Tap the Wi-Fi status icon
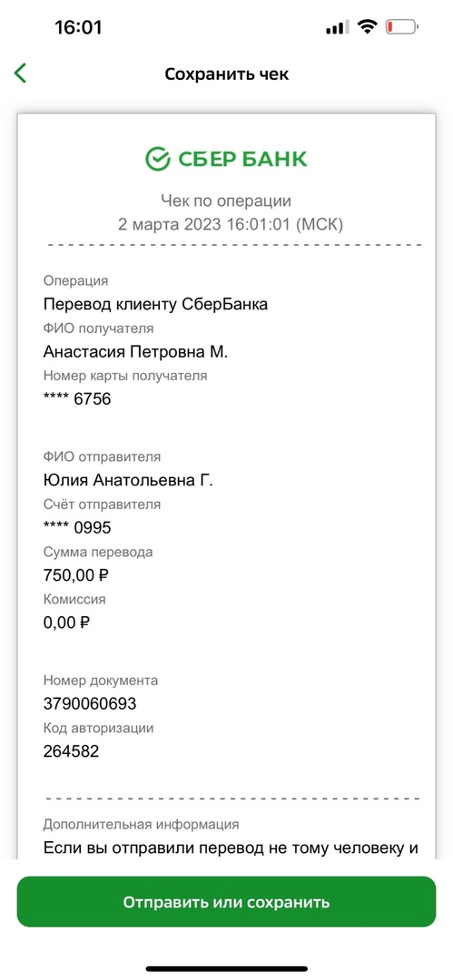Image resolution: width=453 pixels, height=980 pixels. pos(367,27)
